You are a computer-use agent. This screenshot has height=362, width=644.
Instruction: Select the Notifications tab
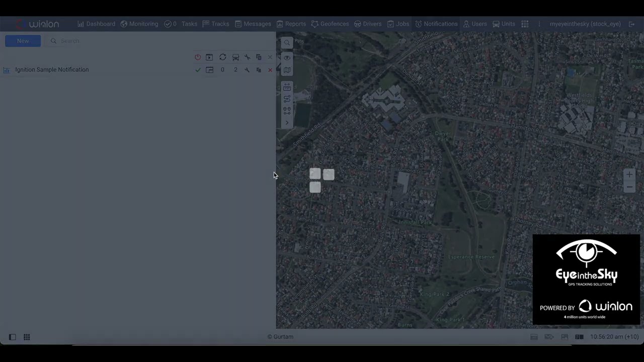coord(436,24)
